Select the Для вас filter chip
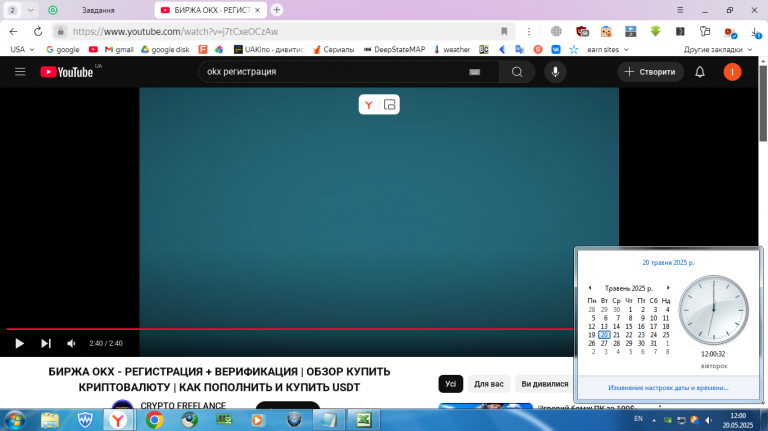 pos(488,384)
